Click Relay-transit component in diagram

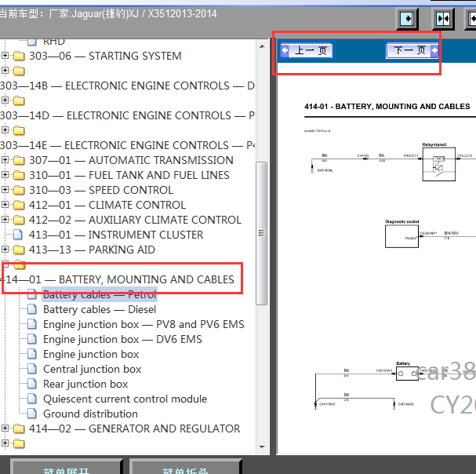click(x=439, y=164)
